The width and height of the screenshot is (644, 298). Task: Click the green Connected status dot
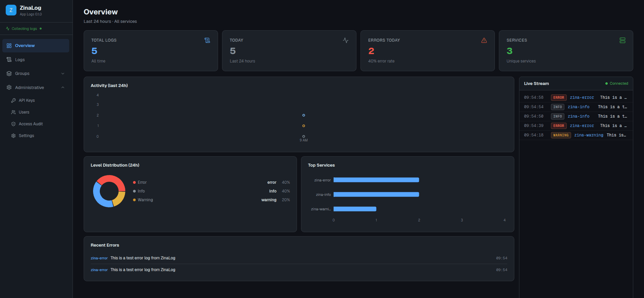click(606, 84)
